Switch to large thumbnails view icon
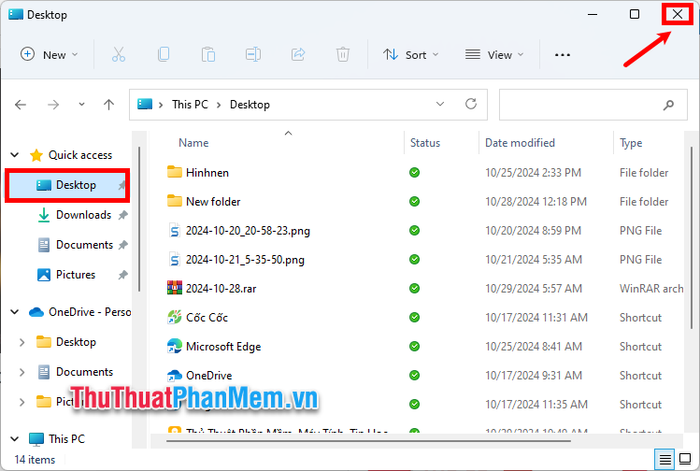 684,459
